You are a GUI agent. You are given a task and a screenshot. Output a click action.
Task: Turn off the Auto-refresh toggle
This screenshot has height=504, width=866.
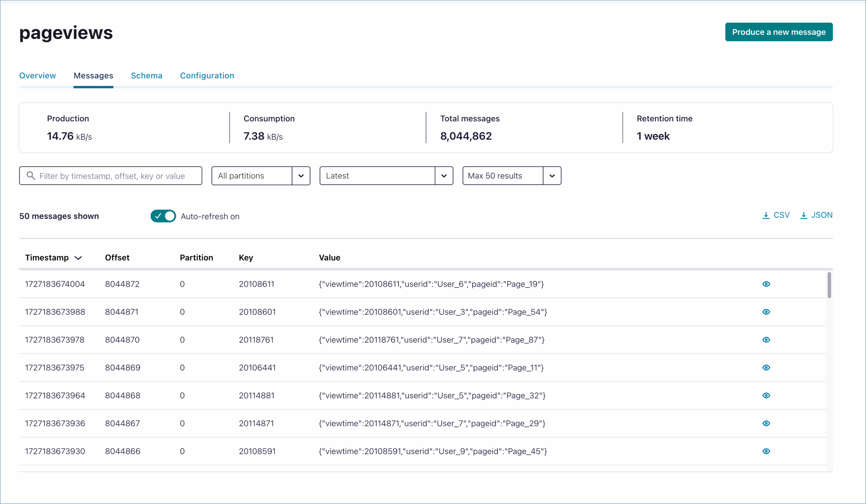click(163, 216)
